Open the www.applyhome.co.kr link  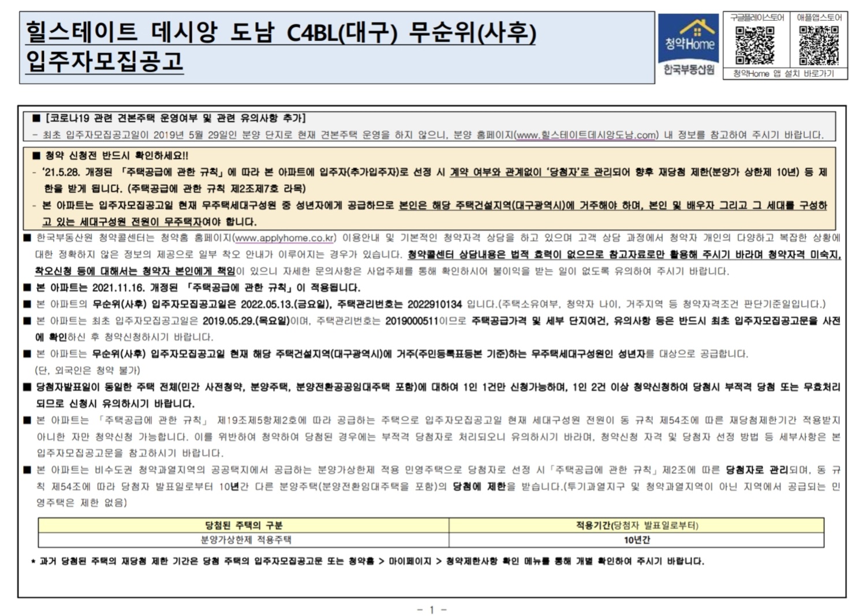pos(285,238)
